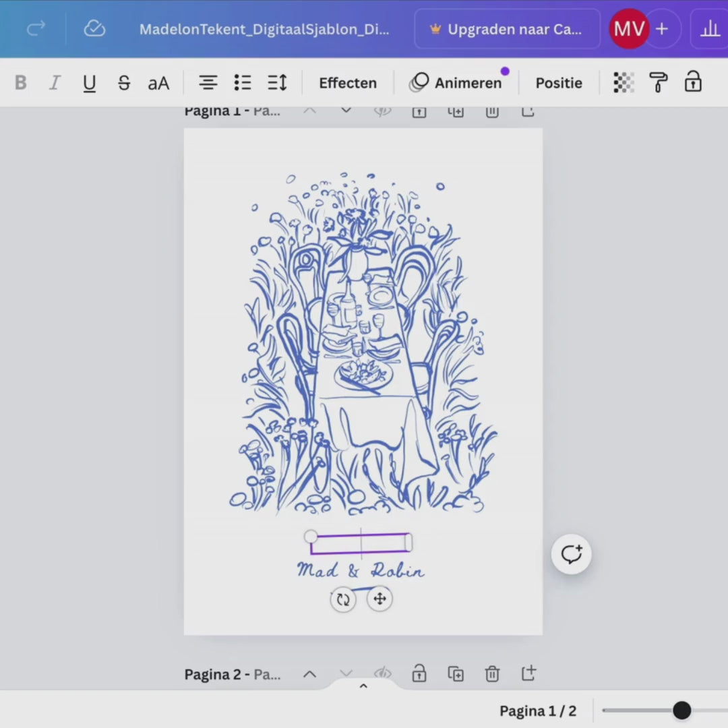Click the cloud save status icon
The height and width of the screenshot is (728, 728).
tap(94, 28)
